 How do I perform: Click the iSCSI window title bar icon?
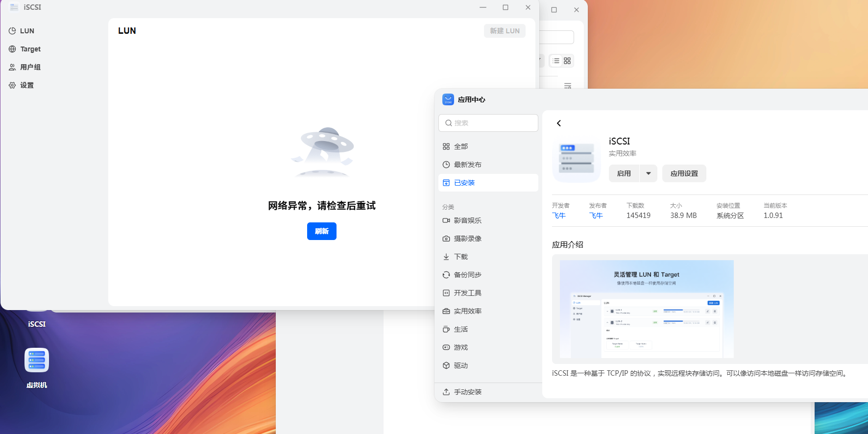point(14,7)
